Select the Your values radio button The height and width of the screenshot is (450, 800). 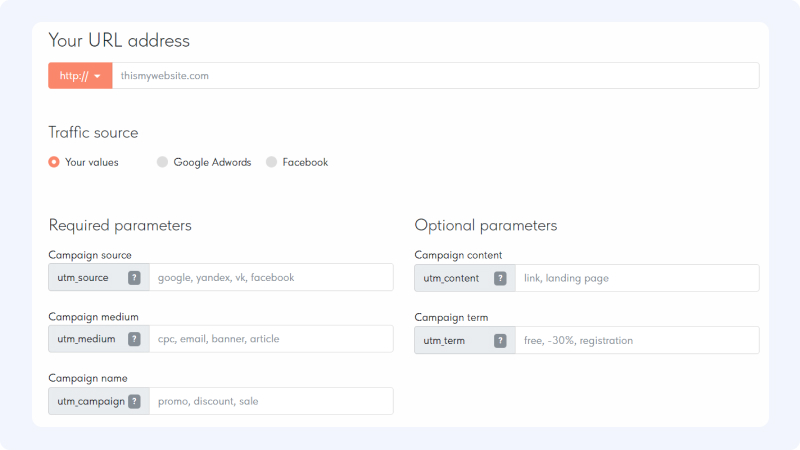(54, 162)
